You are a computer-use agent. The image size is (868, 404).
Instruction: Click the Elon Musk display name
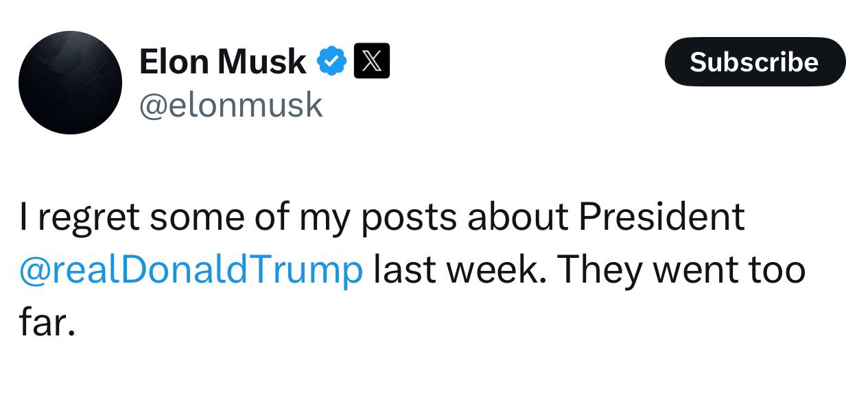click(222, 62)
